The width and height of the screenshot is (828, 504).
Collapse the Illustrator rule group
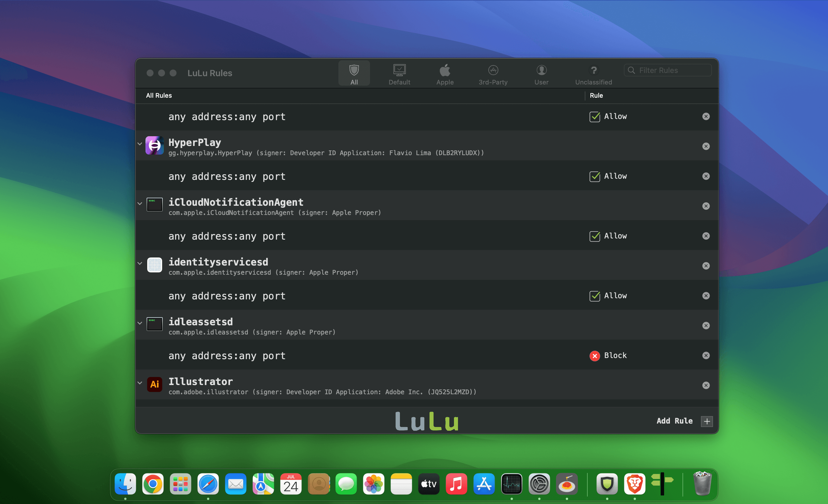(140, 383)
